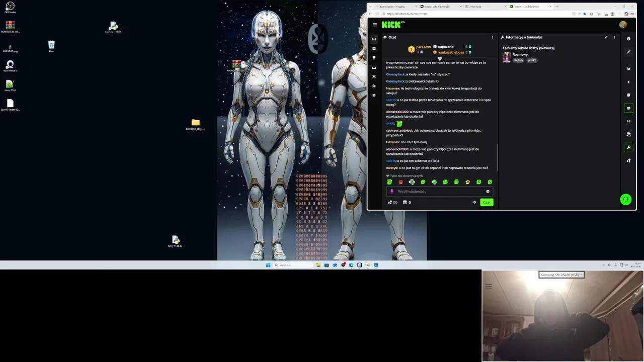
Task: Click parasolki in the chat leaderboard
Action: (423, 47)
